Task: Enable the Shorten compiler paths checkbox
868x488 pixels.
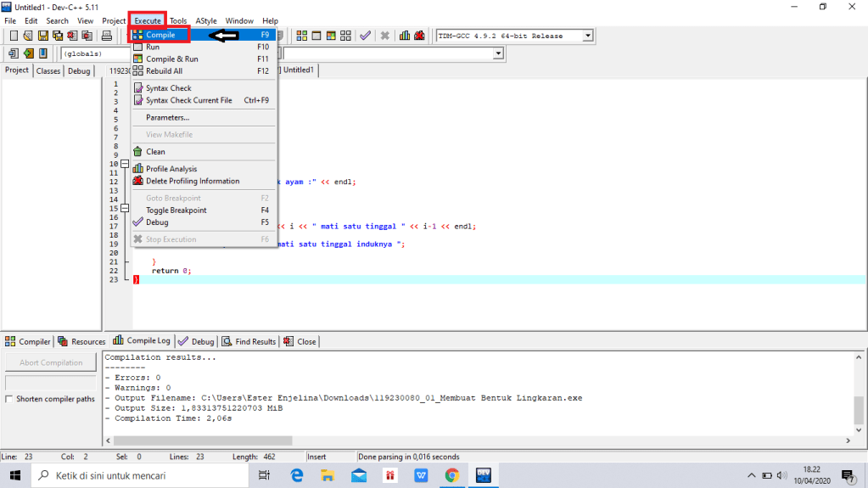Action: (x=9, y=399)
